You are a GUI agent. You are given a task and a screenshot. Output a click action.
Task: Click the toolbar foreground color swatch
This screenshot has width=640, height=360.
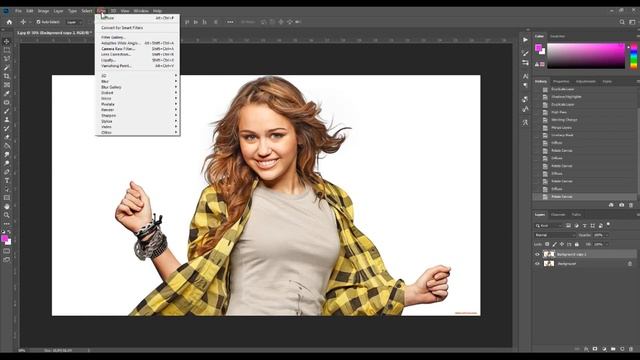click(x=4, y=238)
